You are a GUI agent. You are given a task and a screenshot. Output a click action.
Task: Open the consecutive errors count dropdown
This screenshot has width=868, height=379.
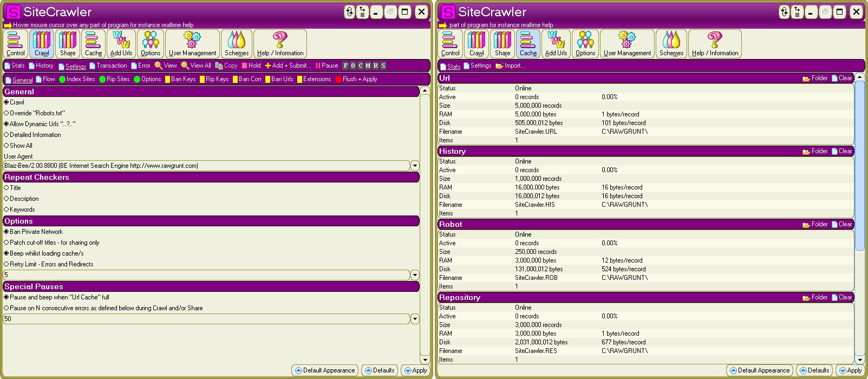[415, 319]
